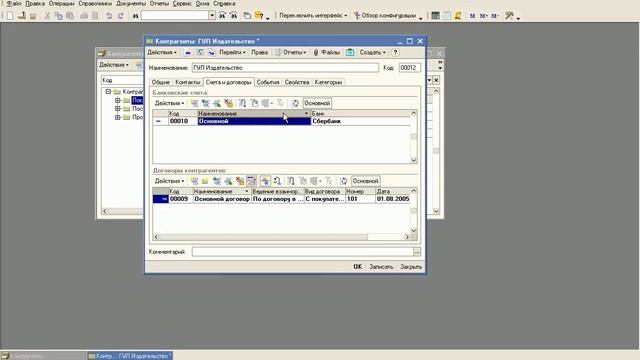
Task: Click the Код field showing 00012
Action: (409, 68)
